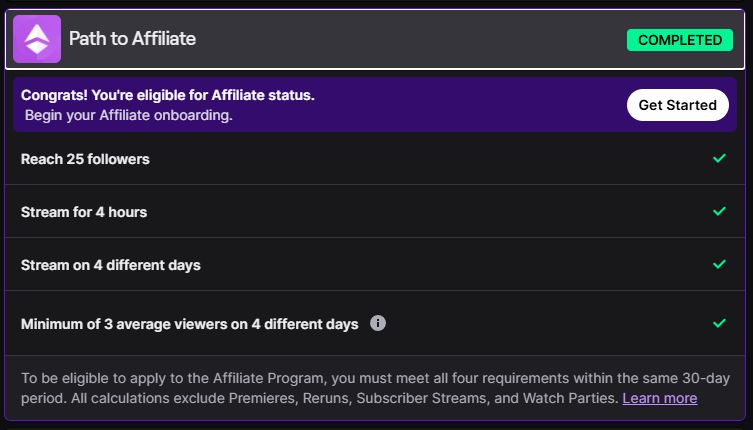
Task: Click the checkmark for Stream on 4 different days
Action: (719, 264)
